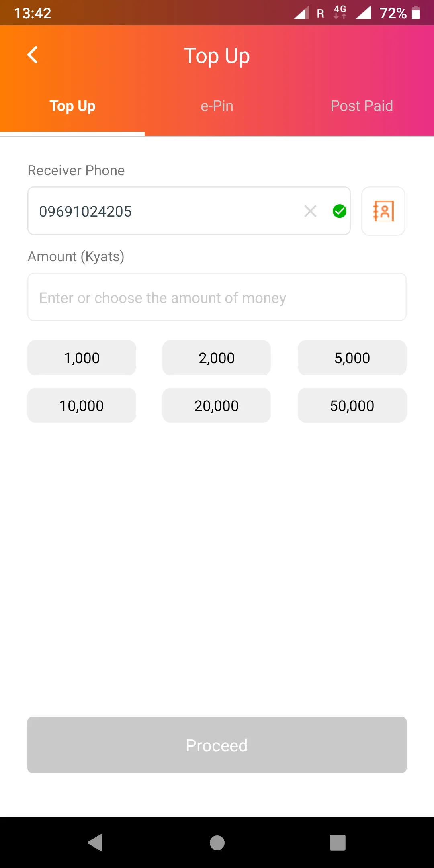Choose the 20,000 kyats amount
Image resolution: width=434 pixels, height=868 pixels.
pos(217,405)
